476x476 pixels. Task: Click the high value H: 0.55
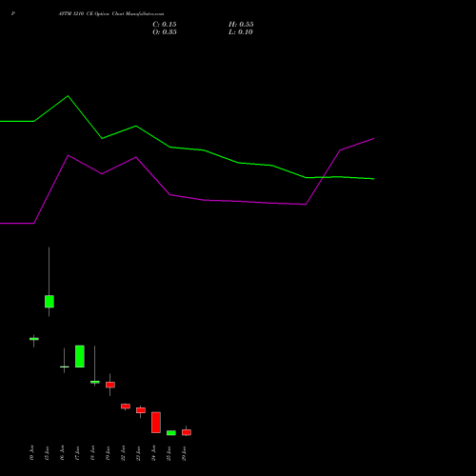click(x=241, y=25)
